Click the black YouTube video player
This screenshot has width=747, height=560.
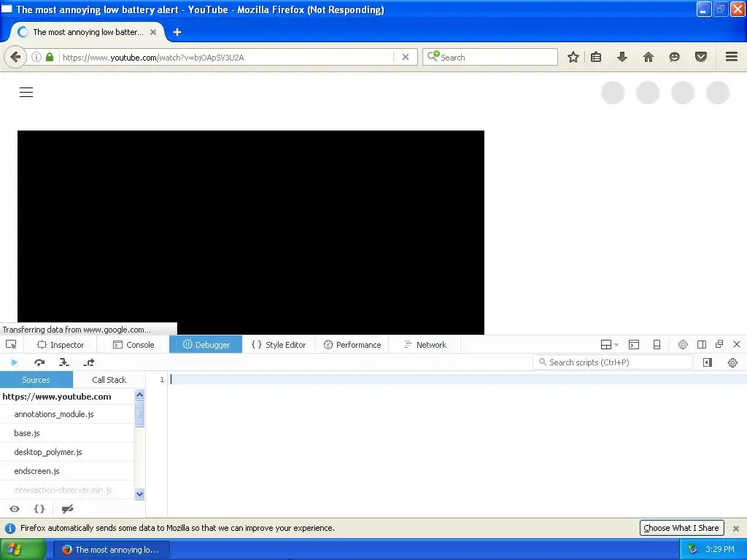(251, 233)
